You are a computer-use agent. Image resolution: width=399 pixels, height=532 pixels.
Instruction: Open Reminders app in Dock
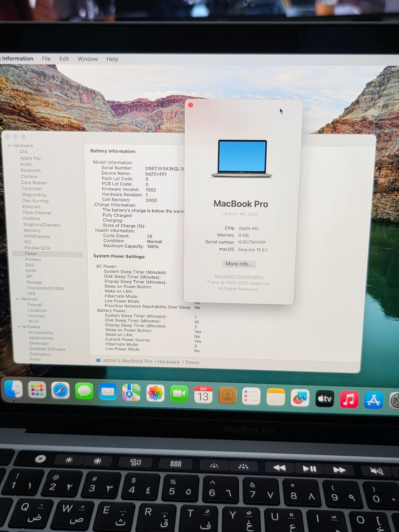point(251,396)
